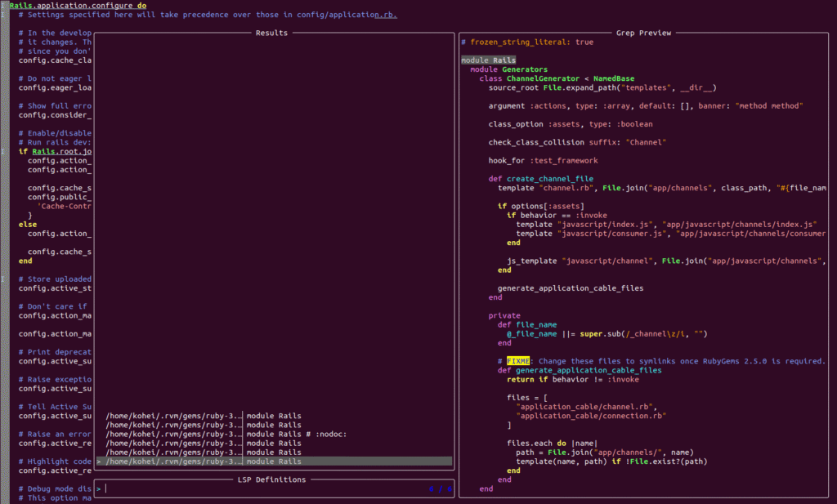Click the "# frozen_string_literal: true" comment
837x504 pixels.
coord(527,42)
